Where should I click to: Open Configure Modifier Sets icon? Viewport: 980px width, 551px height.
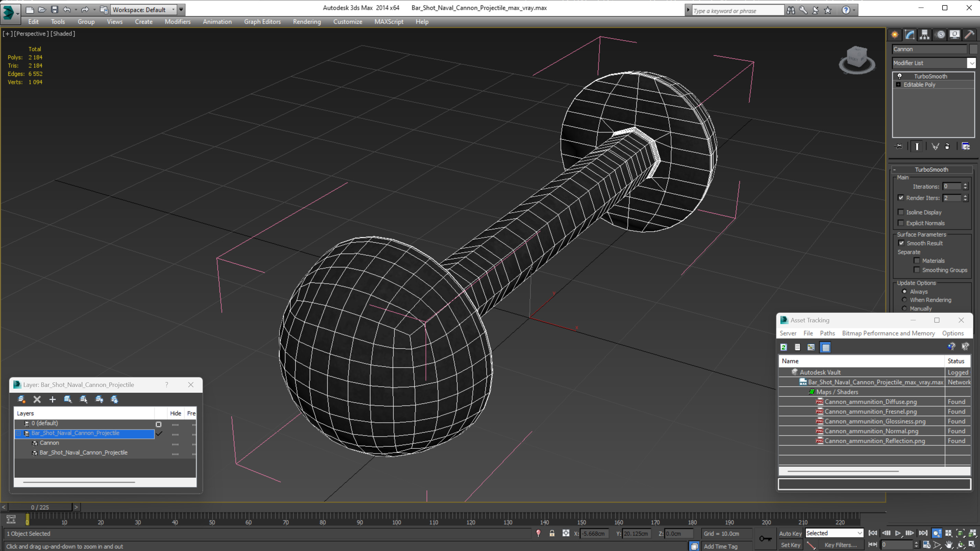click(x=966, y=146)
